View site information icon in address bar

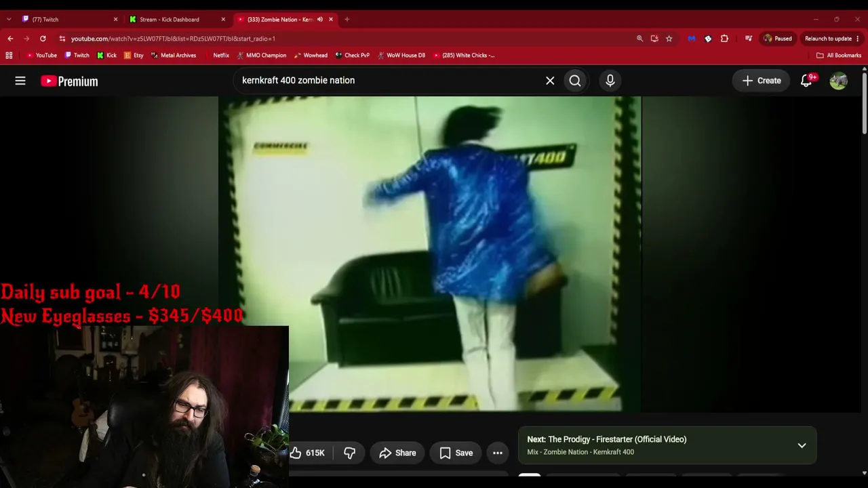(62, 39)
